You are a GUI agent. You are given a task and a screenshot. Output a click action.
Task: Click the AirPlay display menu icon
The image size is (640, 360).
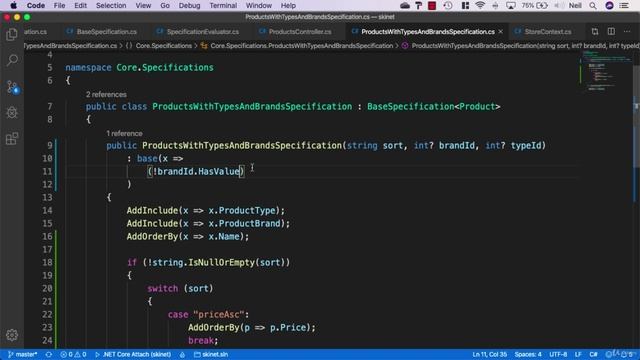[511, 6]
